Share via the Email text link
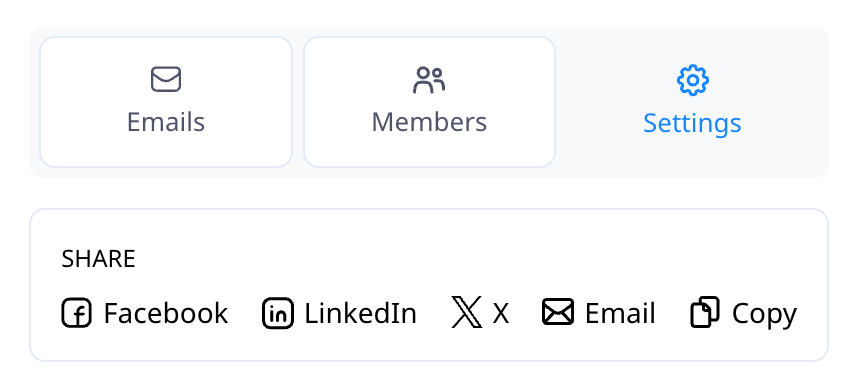 coord(620,313)
